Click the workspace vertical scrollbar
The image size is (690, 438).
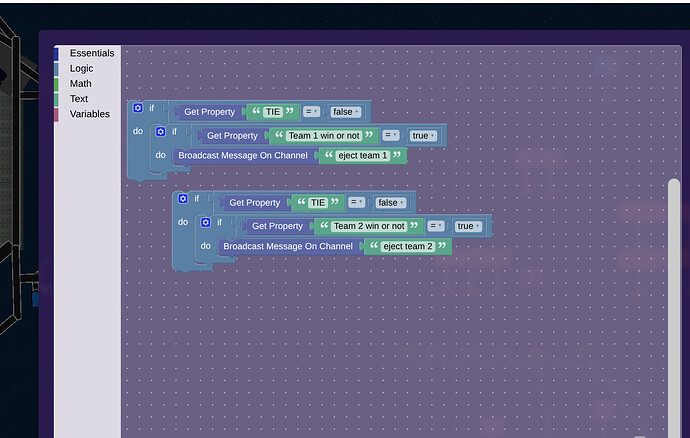click(x=673, y=300)
